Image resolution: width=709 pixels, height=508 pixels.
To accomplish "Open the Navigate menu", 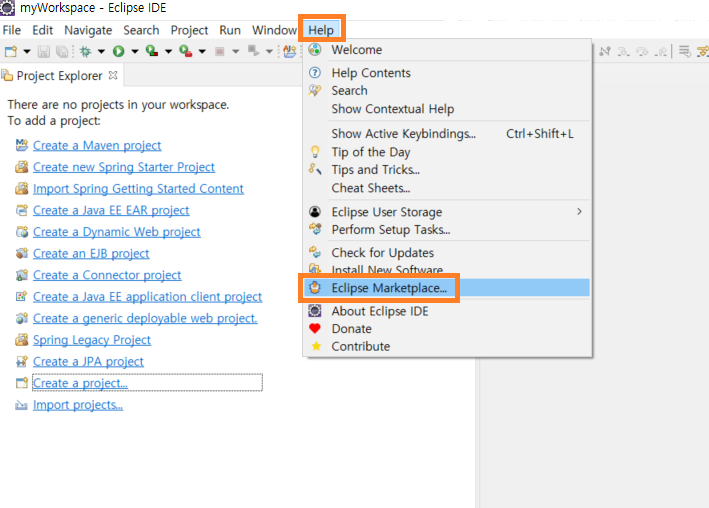I will click(x=88, y=30).
